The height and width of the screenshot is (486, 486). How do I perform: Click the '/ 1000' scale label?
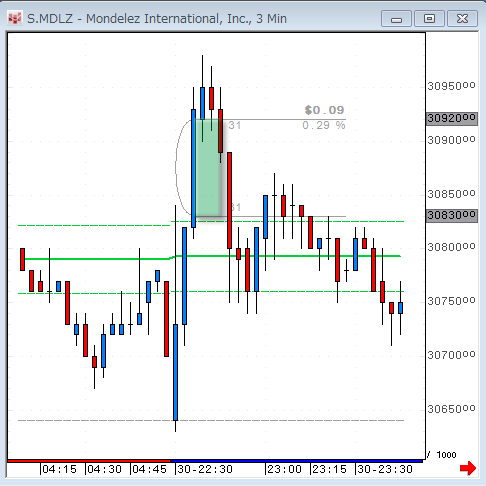[442, 455]
